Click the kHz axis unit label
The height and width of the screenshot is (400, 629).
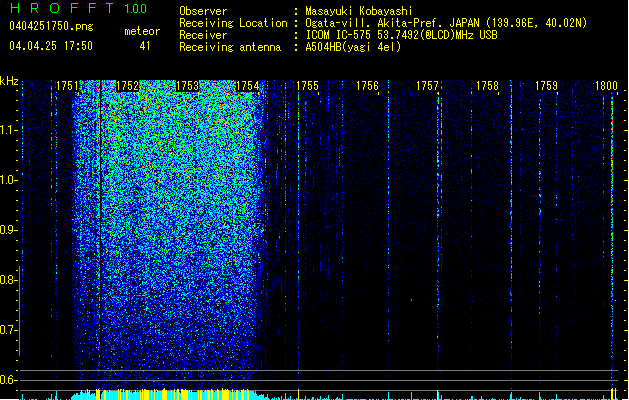point(9,81)
